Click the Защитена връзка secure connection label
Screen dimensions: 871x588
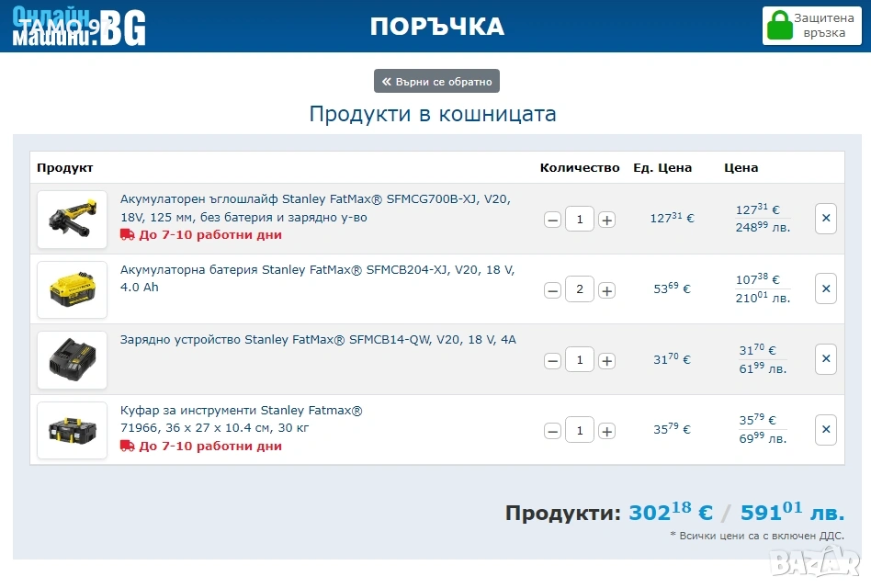[824, 26]
